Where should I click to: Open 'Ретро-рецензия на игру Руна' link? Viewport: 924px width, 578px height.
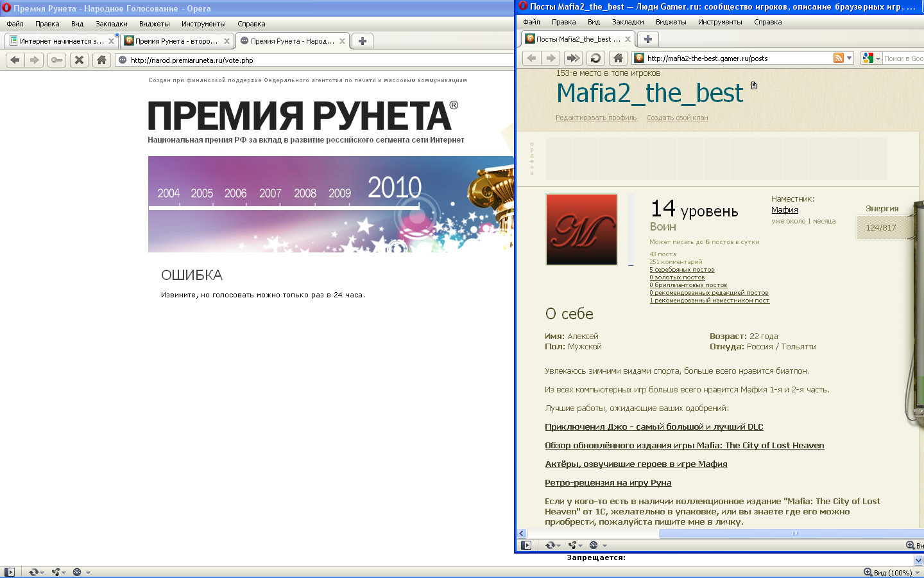[x=608, y=483]
